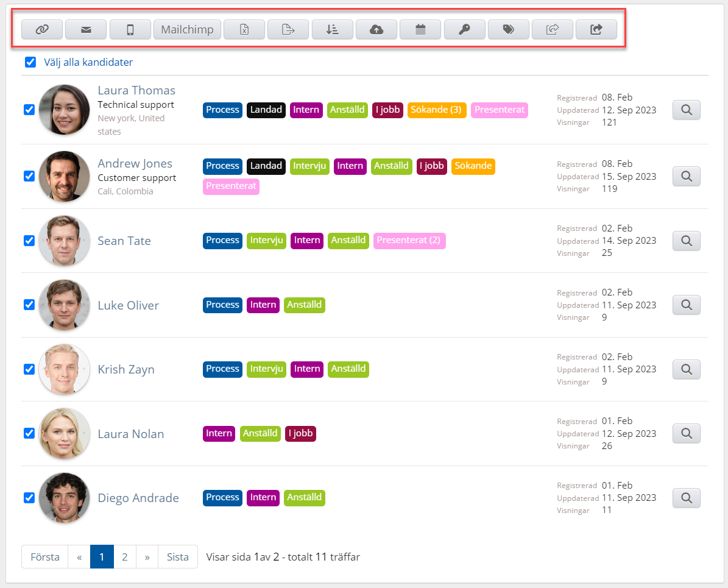728x588 pixels.
Task: Click the envelope email icon button
Action: [86, 29]
